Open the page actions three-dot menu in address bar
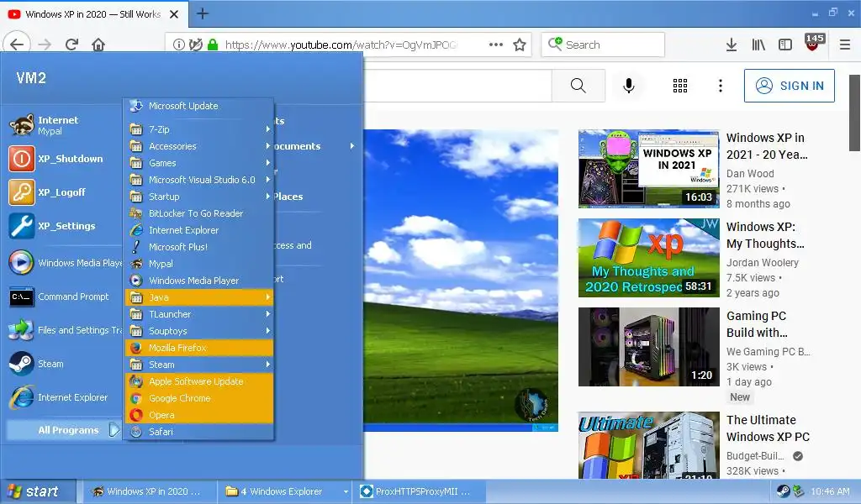This screenshot has height=504, width=861. 496,45
